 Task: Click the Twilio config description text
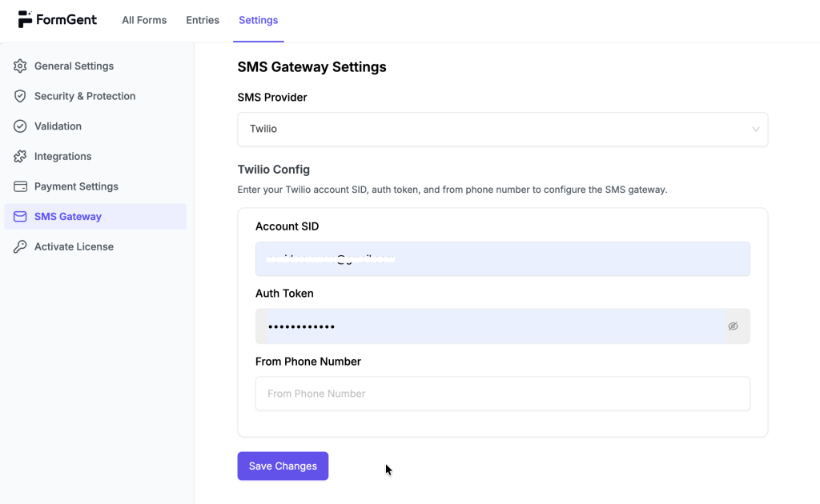click(x=452, y=190)
